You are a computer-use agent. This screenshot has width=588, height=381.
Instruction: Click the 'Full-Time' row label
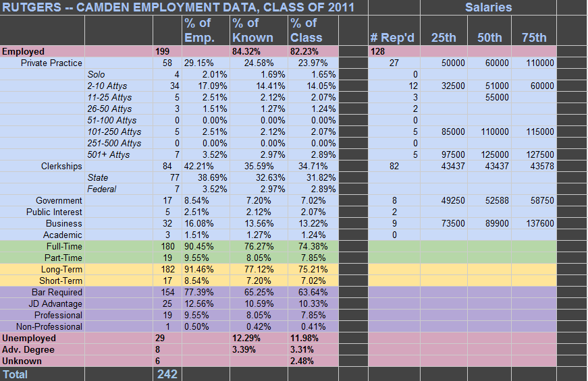click(x=64, y=247)
